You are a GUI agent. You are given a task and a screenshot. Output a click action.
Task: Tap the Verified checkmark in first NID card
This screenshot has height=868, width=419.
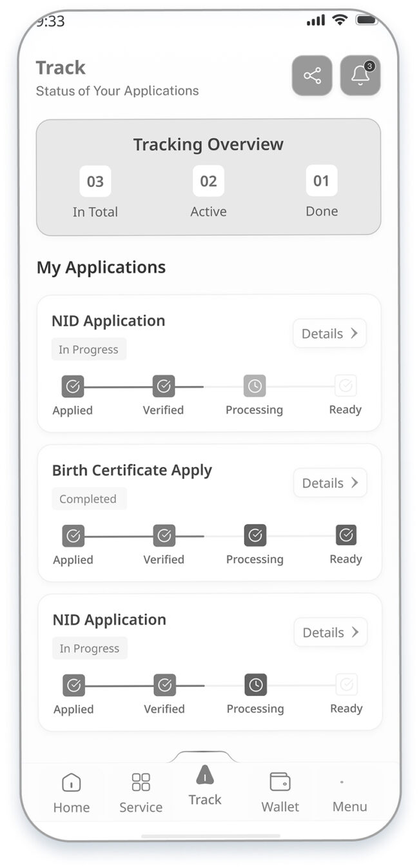click(x=164, y=386)
